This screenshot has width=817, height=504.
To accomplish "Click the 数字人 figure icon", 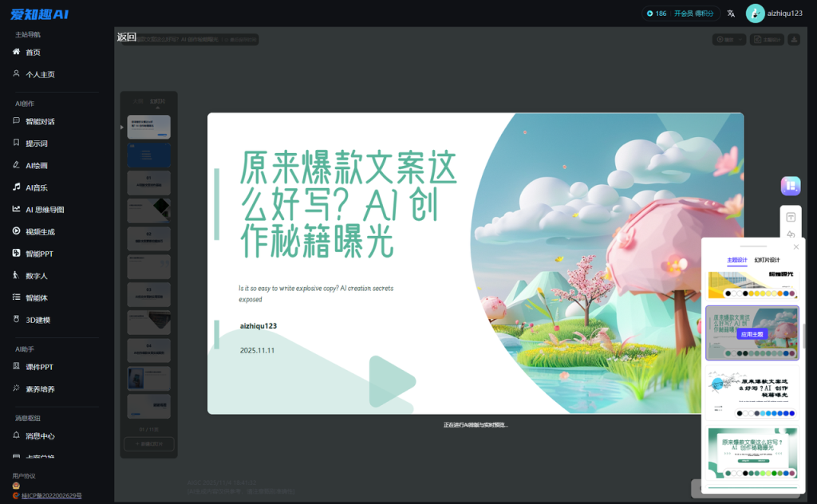I will click(x=16, y=275).
